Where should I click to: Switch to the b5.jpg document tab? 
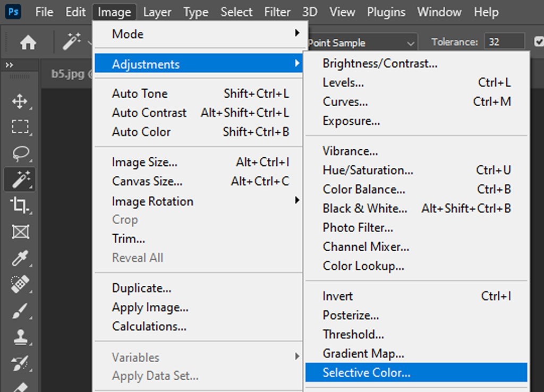coord(67,74)
